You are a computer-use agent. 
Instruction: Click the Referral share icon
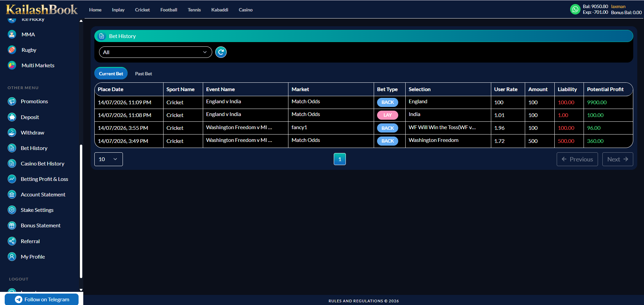click(x=12, y=241)
